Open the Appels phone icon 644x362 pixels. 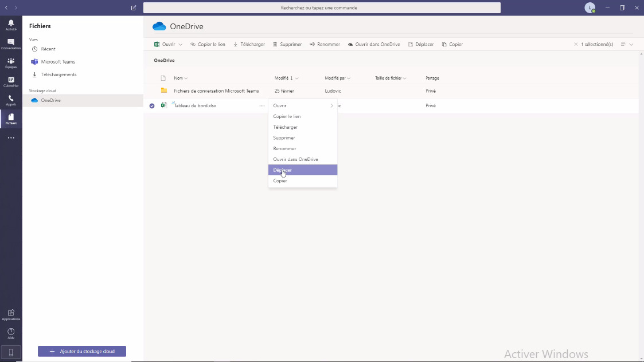[11, 100]
